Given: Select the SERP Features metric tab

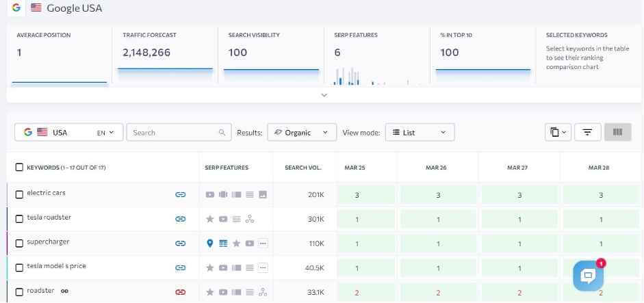Looking at the screenshot, I should coord(377,55).
